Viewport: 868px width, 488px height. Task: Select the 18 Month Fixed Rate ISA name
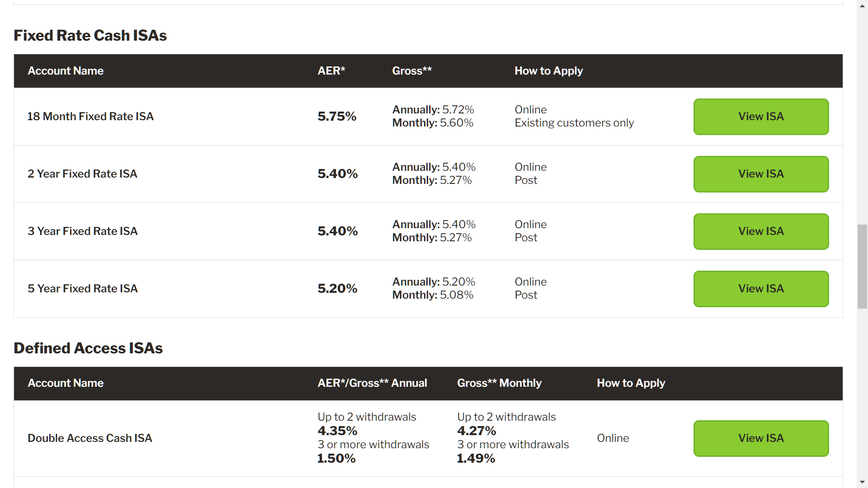(x=90, y=117)
